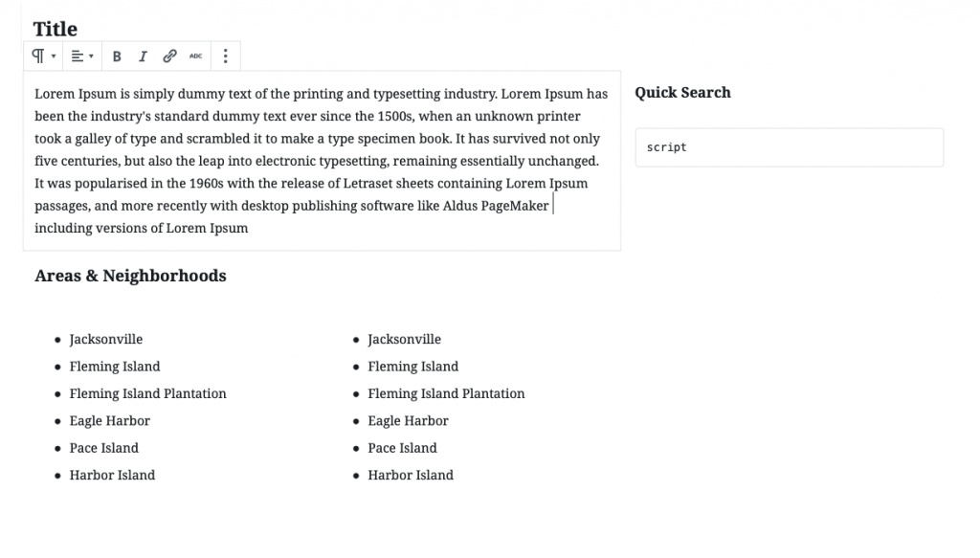Select the Quick Search heading
This screenshot has height=558, width=980.
[682, 93]
